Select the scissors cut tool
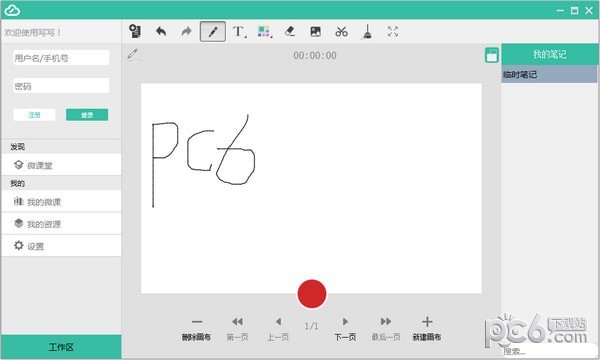Viewport: 600px width, 360px height. click(x=341, y=31)
